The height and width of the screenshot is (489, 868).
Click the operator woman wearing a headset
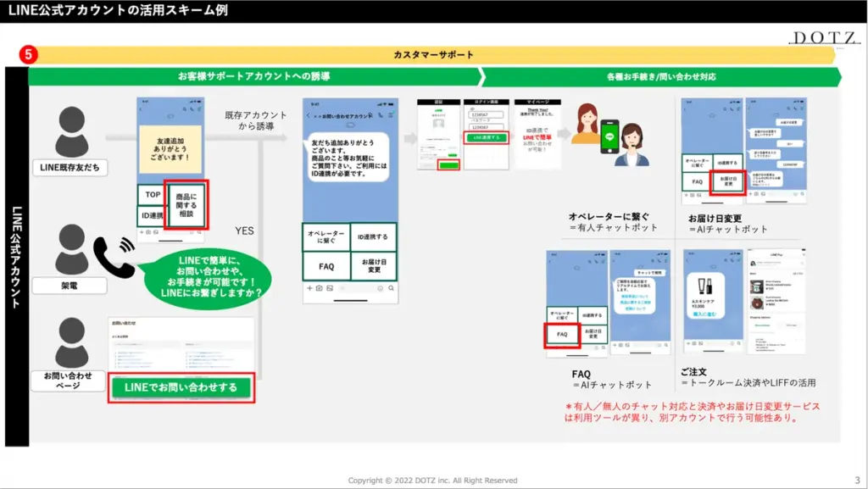[x=632, y=145]
